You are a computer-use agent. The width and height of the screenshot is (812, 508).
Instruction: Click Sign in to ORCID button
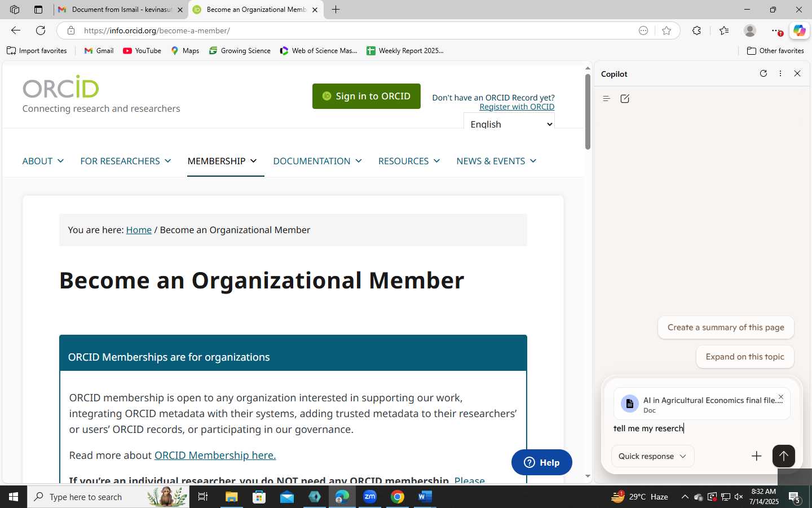click(367, 96)
